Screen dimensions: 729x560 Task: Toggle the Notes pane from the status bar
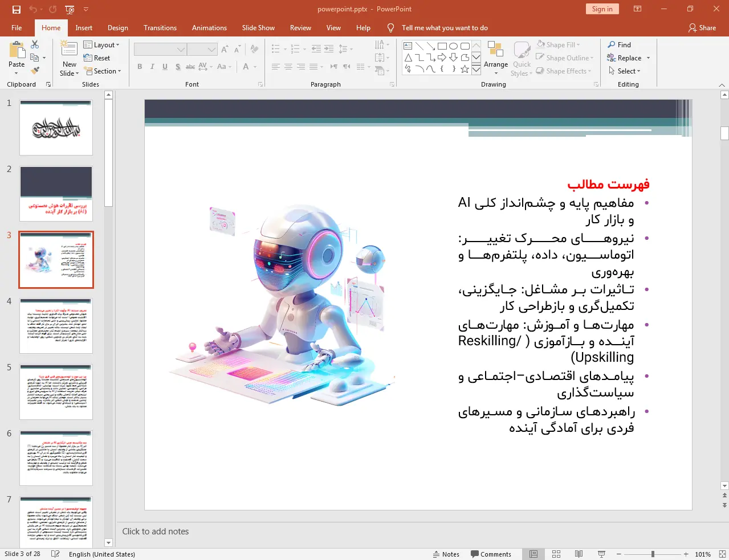pyautogui.click(x=446, y=554)
